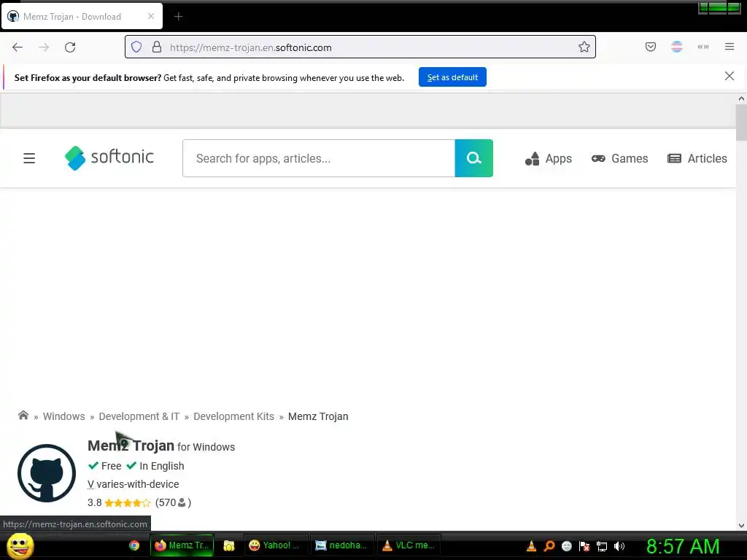Click the varies-with-device version text

click(x=133, y=484)
